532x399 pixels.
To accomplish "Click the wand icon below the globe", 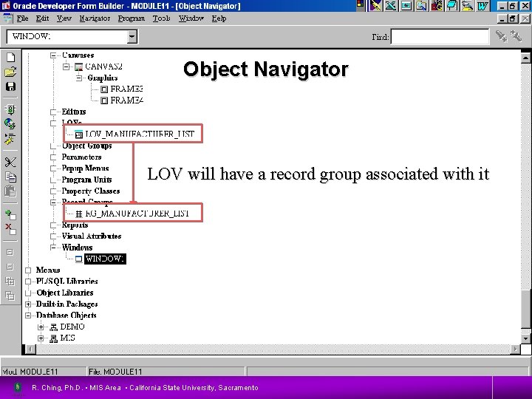I will point(10,139).
